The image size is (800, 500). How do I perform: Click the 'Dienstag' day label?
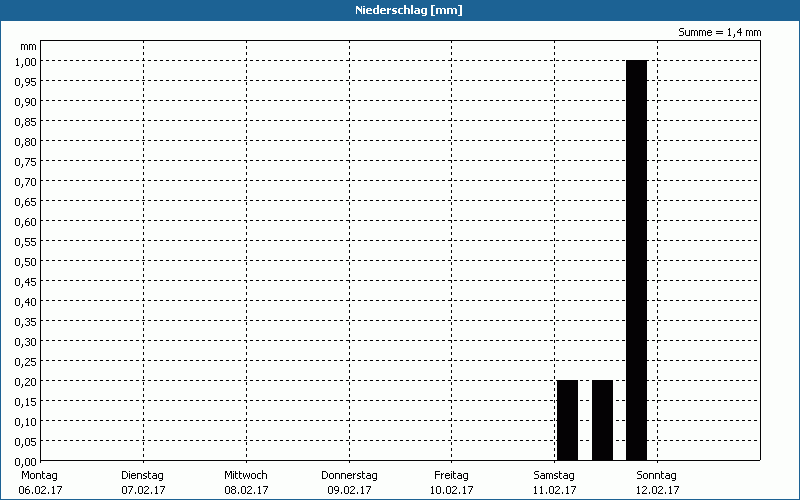tap(142, 475)
